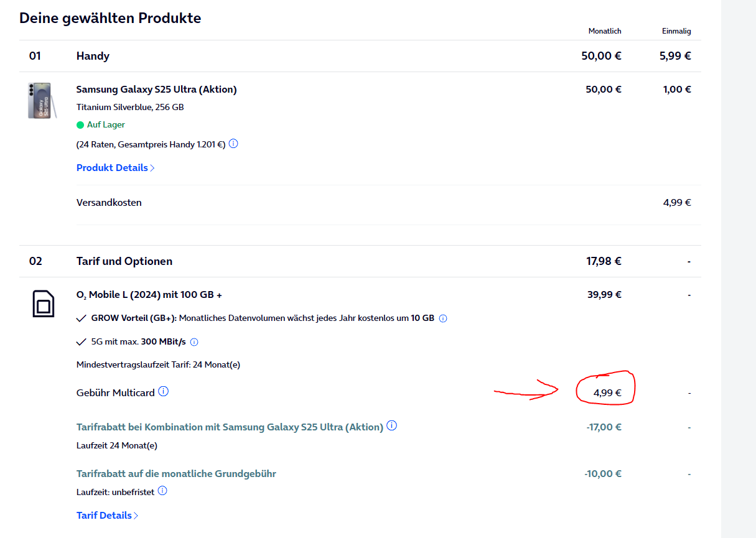Click the Tarif und Optionen heading

(x=124, y=261)
